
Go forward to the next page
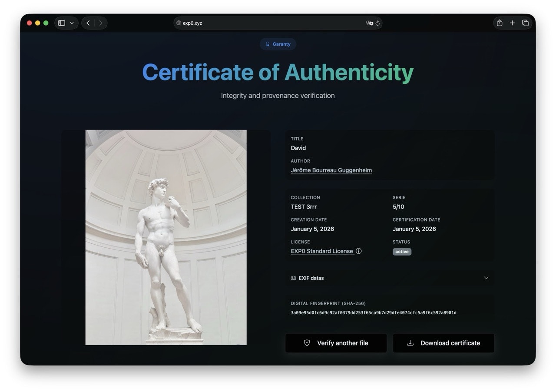[x=101, y=23]
